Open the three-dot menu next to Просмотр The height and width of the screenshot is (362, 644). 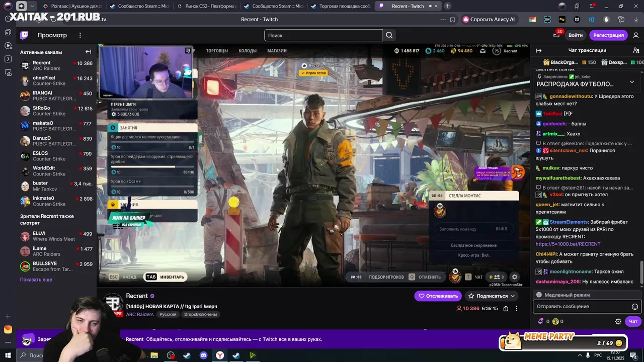80,35
